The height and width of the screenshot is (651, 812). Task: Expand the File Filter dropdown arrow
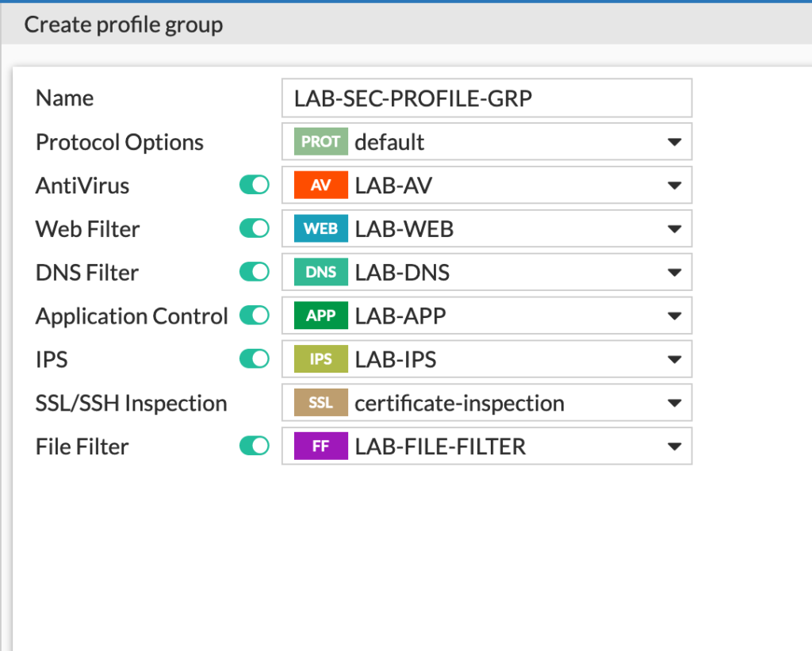pos(674,446)
